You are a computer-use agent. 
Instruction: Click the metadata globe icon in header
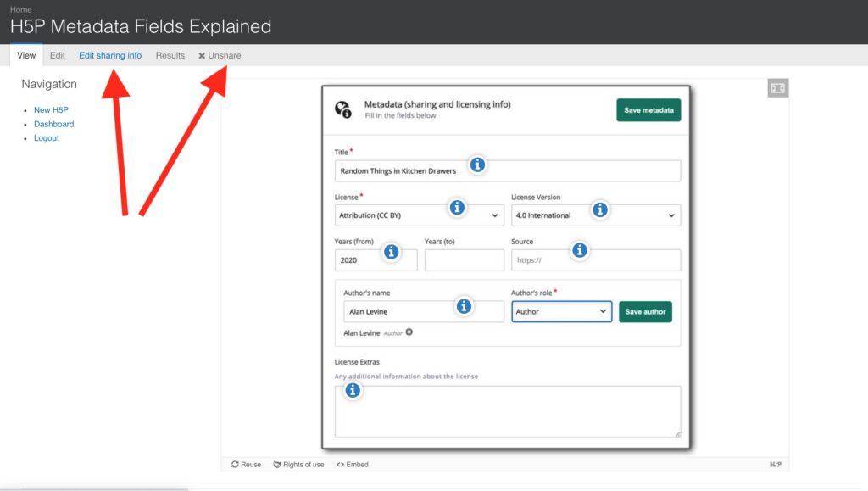click(x=343, y=109)
